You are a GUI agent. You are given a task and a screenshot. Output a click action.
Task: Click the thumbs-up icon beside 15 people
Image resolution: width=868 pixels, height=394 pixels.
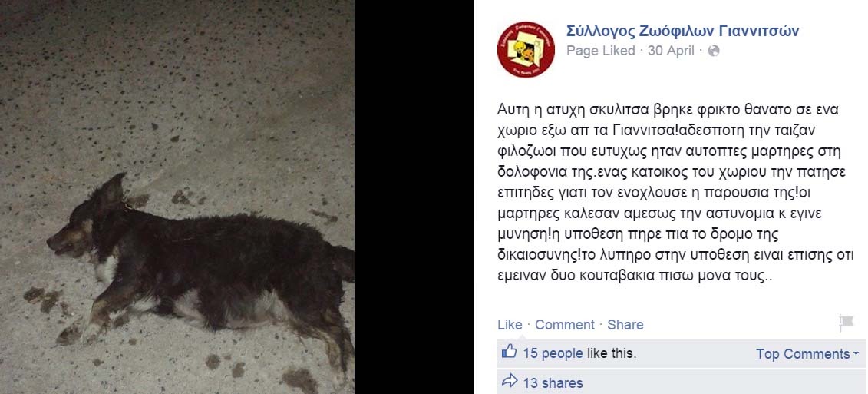[510, 351]
